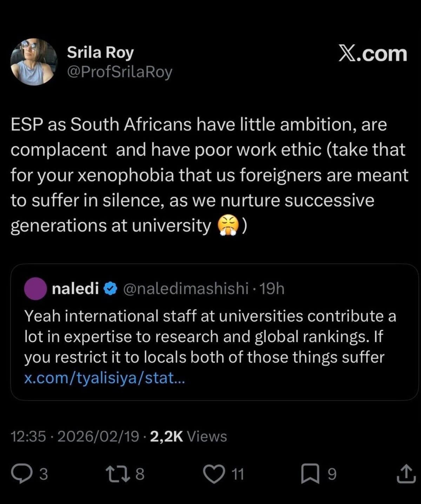Open the quoted tweet body text by naledi
The height and width of the screenshot is (504, 421).
pyautogui.click(x=210, y=336)
